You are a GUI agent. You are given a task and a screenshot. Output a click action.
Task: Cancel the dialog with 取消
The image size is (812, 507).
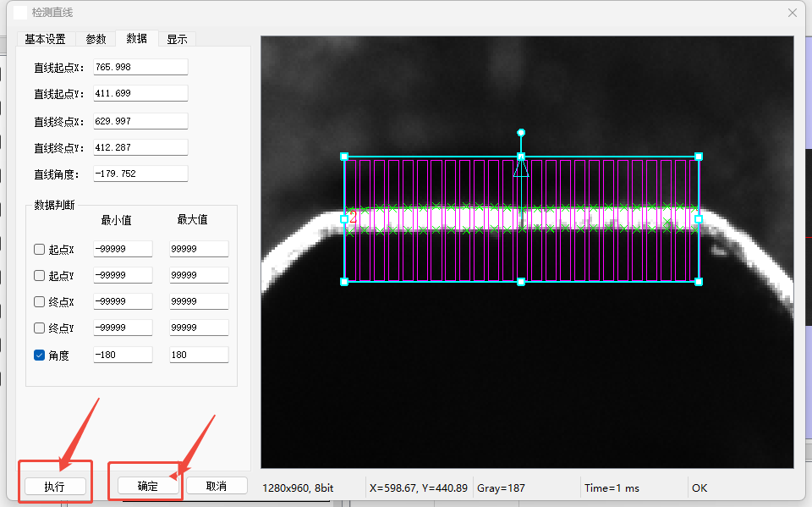[x=217, y=486]
